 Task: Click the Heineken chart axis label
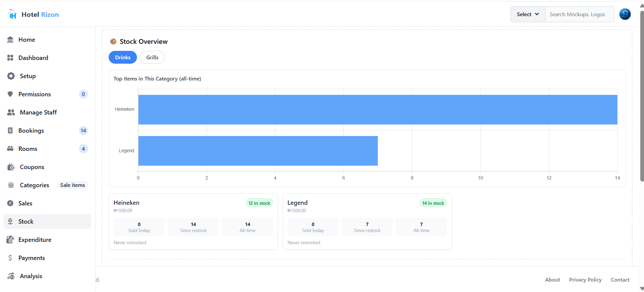(x=124, y=109)
